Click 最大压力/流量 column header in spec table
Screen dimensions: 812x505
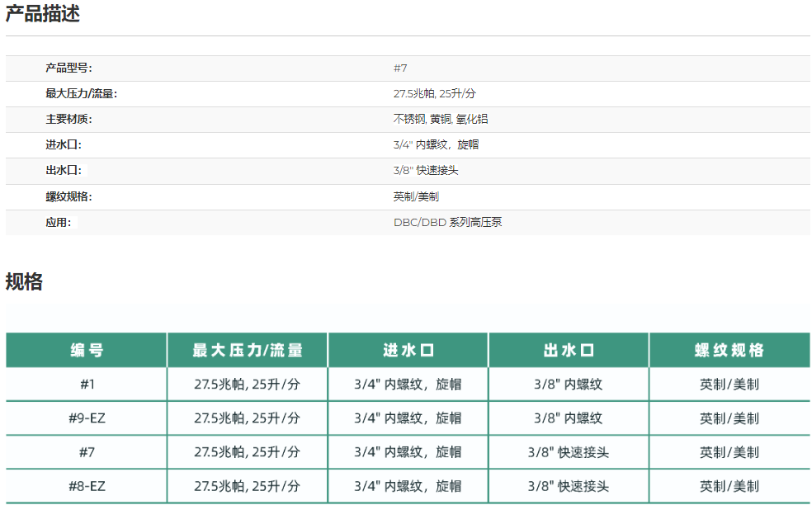pos(248,350)
